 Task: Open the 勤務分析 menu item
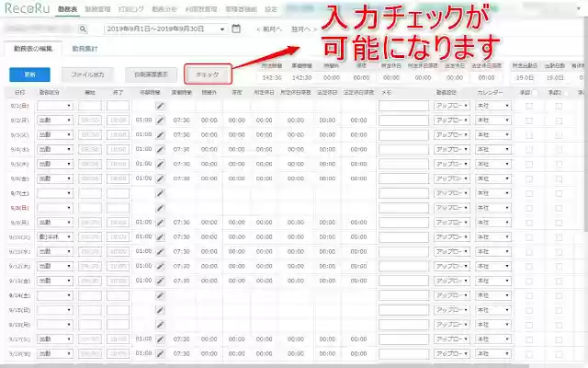click(x=164, y=9)
